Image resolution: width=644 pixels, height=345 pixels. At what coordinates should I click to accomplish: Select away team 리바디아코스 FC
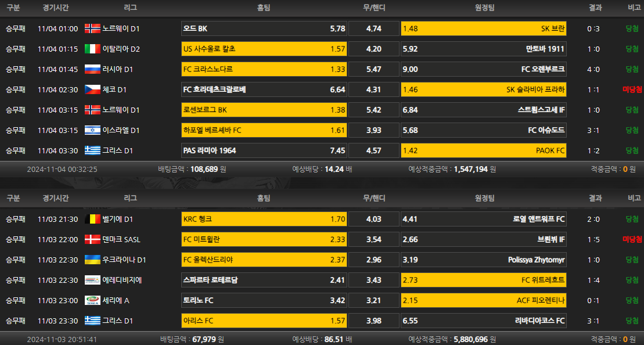484,321
